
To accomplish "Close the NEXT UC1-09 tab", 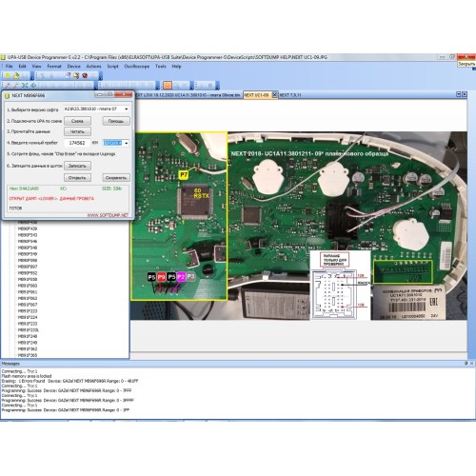I will pyautogui.click(x=274, y=94).
